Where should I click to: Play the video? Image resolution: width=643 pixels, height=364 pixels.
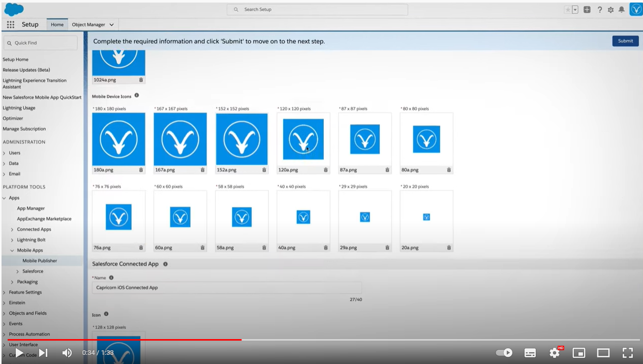click(x=19, y=353)
